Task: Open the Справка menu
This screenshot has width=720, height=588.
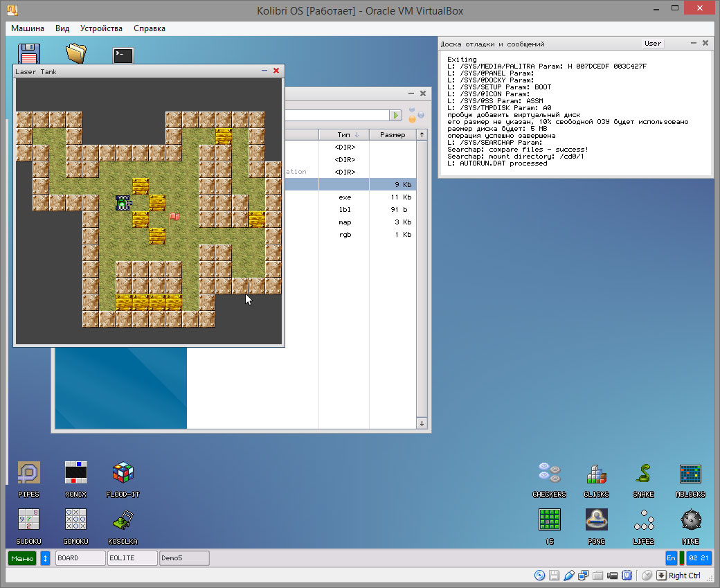Action: (x=150, y=28)
